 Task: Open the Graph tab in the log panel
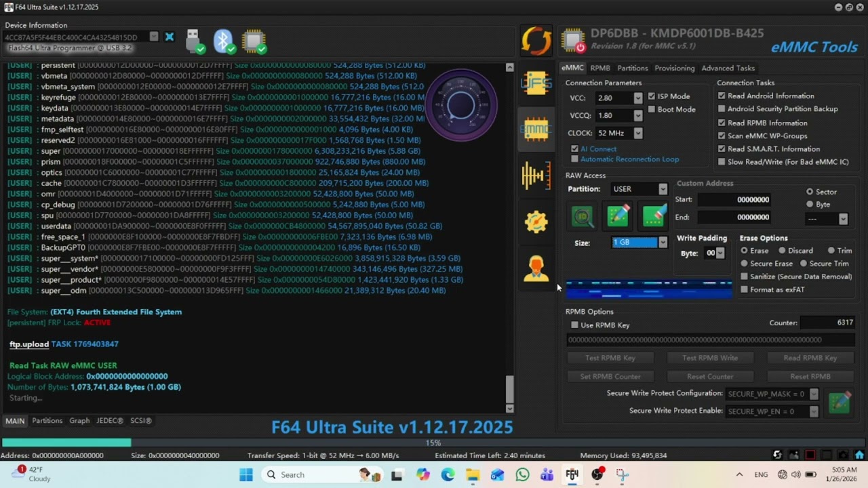tap(79, 421)
